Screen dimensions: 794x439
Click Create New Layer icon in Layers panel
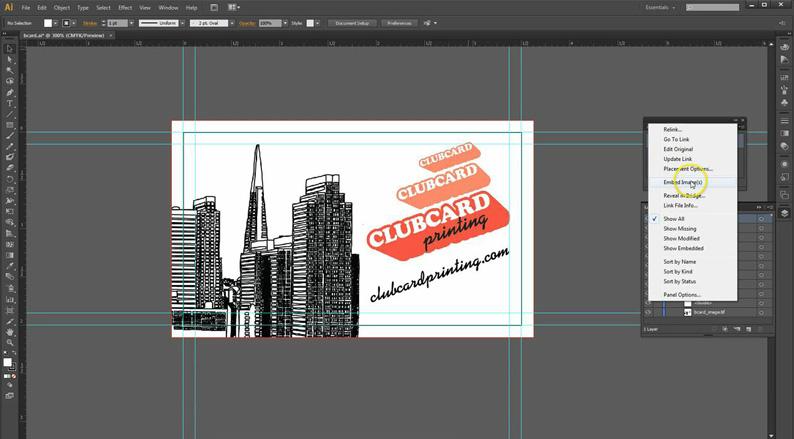point(748,329)
